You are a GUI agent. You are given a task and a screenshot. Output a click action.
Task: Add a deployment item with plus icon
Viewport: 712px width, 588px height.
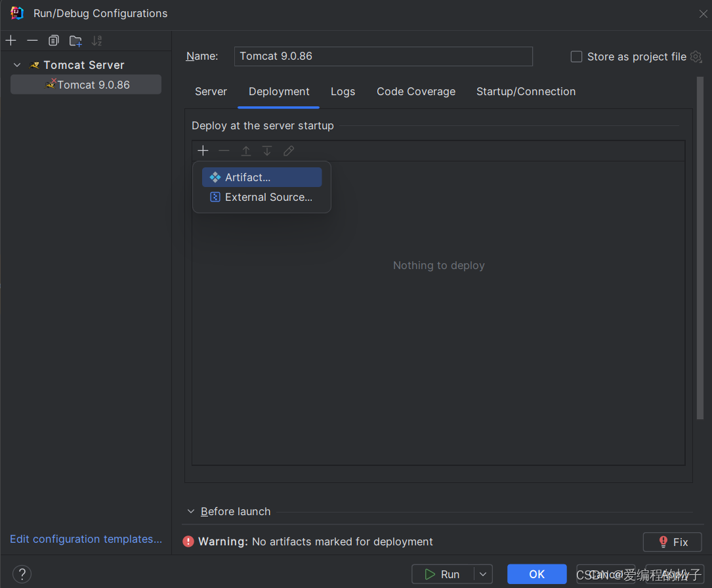point(203,151)
